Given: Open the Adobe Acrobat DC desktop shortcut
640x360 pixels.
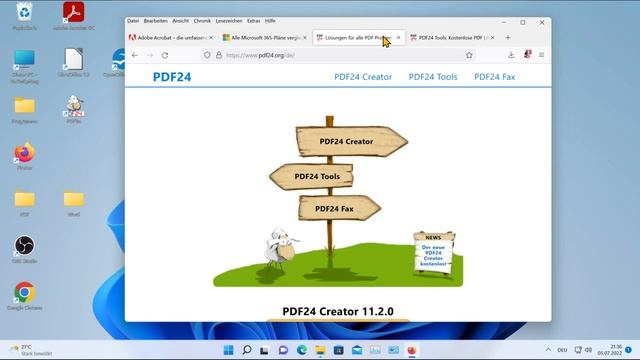Looking at the screenshot, I should 73,16.
